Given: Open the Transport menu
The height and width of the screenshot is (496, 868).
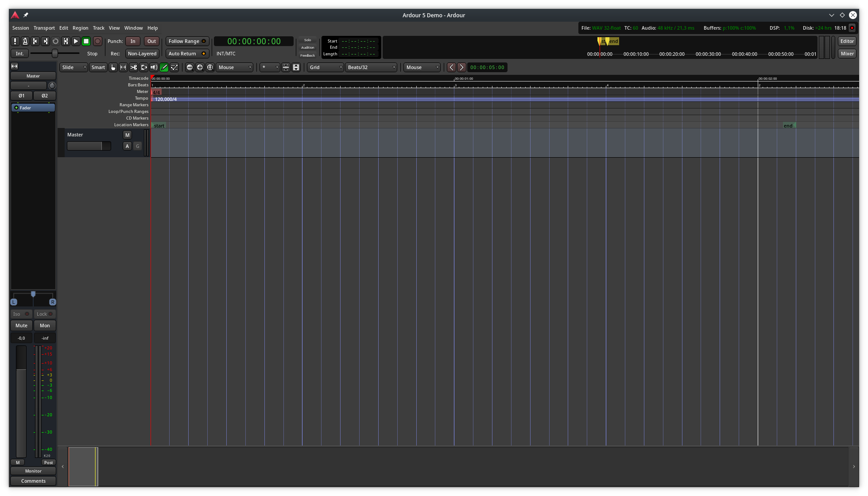Looking at the screenshot, I should click(44, 28).
